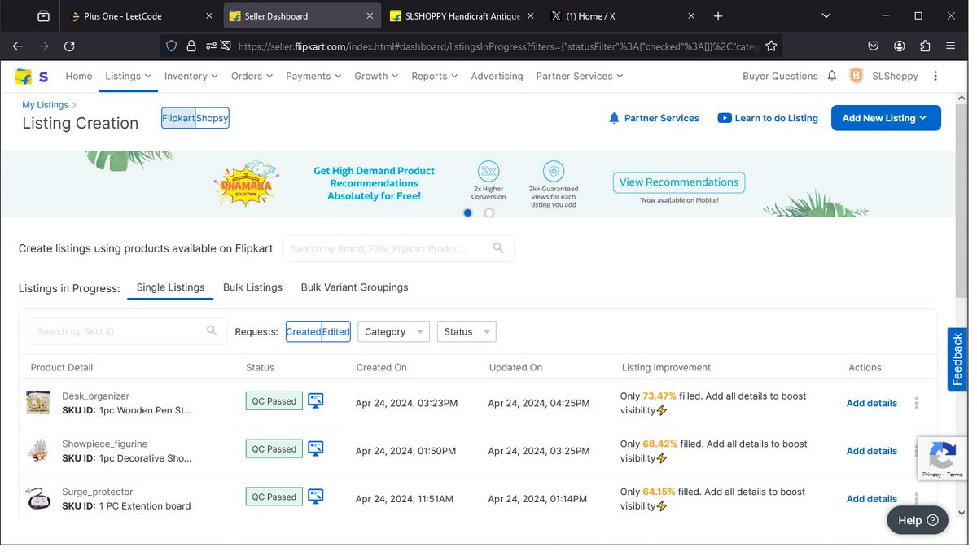Select first banner carousel dot

[467, 213]
